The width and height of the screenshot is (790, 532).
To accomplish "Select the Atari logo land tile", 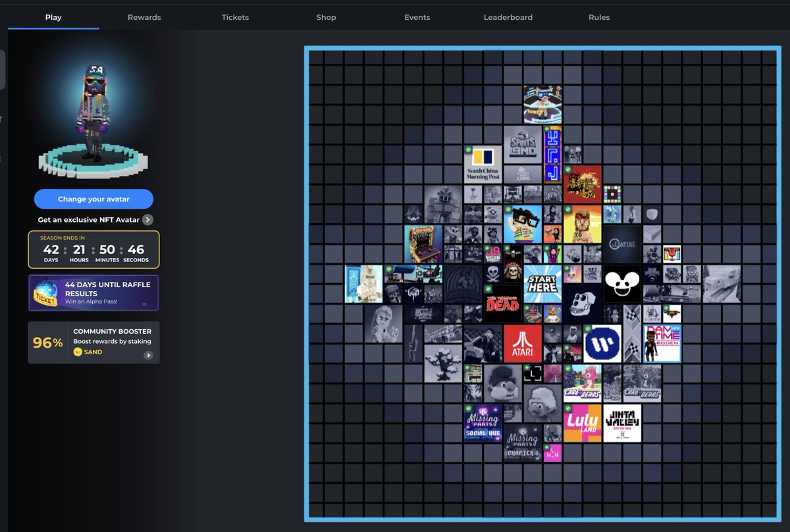I will [523, 343].
